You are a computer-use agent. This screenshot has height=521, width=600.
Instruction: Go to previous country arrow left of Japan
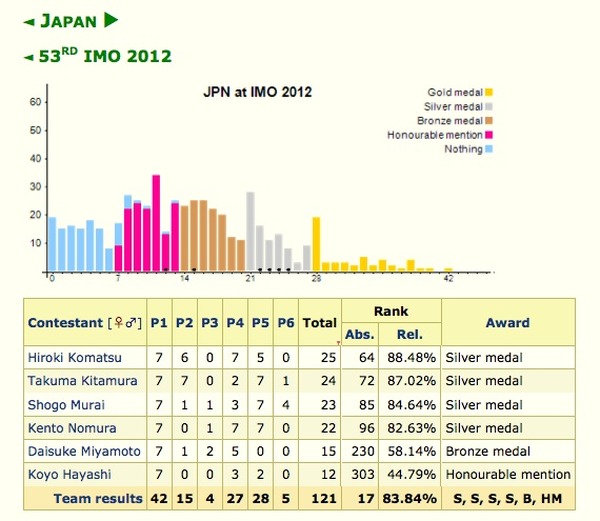(x=29, y=22)
